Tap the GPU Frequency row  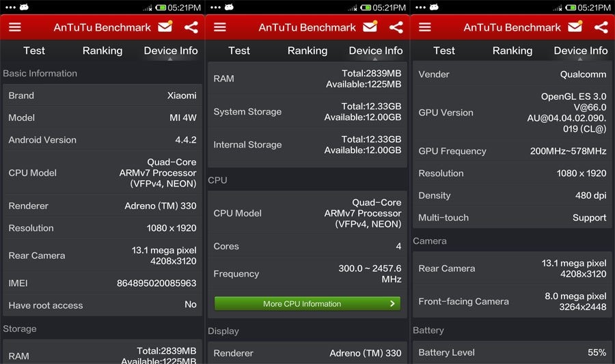click(512, 151)
